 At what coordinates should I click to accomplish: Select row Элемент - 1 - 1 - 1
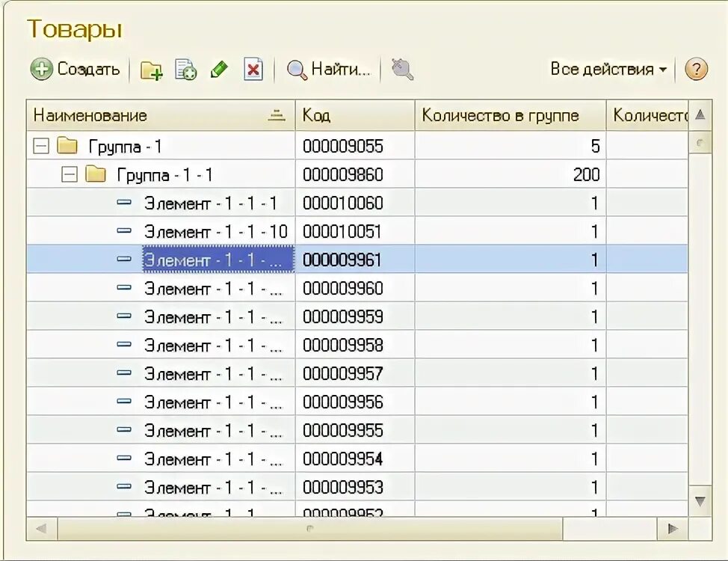357,203
